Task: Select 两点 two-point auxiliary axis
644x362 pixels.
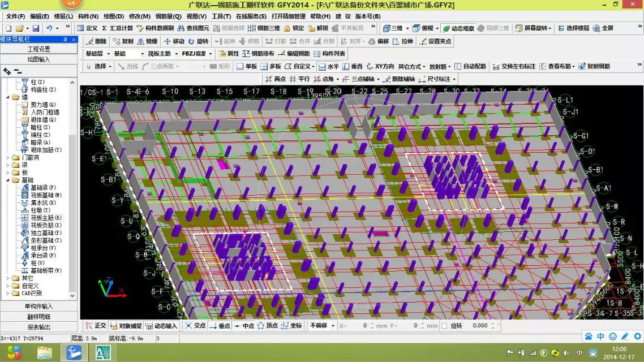Action: click(276, 79)
